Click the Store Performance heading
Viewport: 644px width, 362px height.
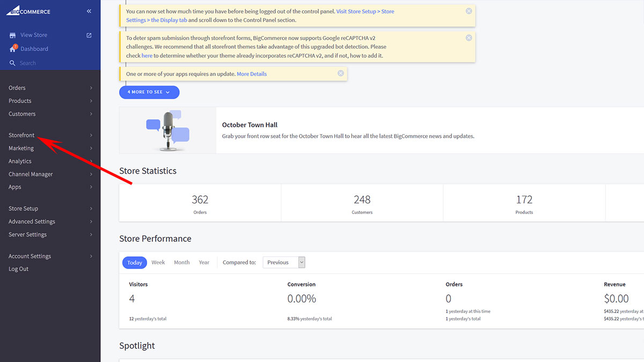click(155, 239)
